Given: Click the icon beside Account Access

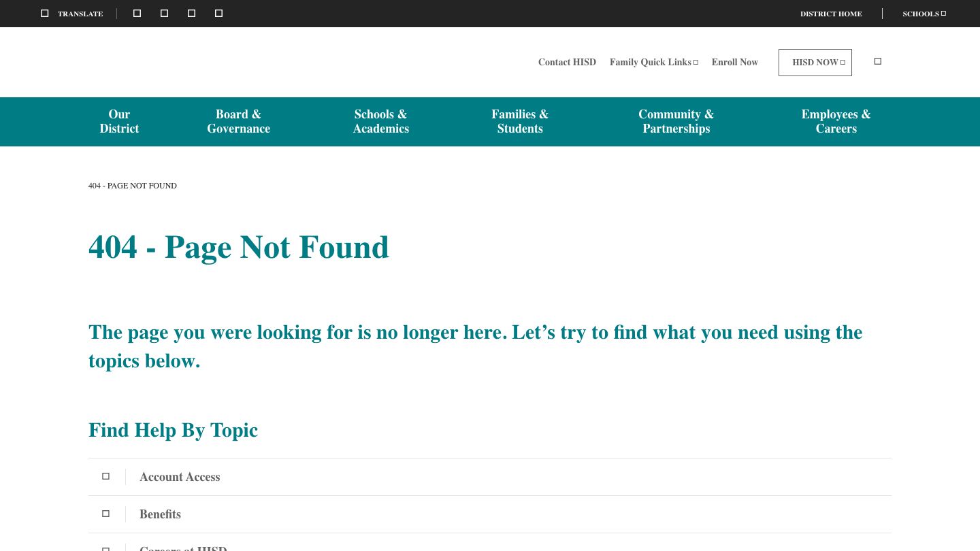Looking at the screenshot, I should pos(105,477).
